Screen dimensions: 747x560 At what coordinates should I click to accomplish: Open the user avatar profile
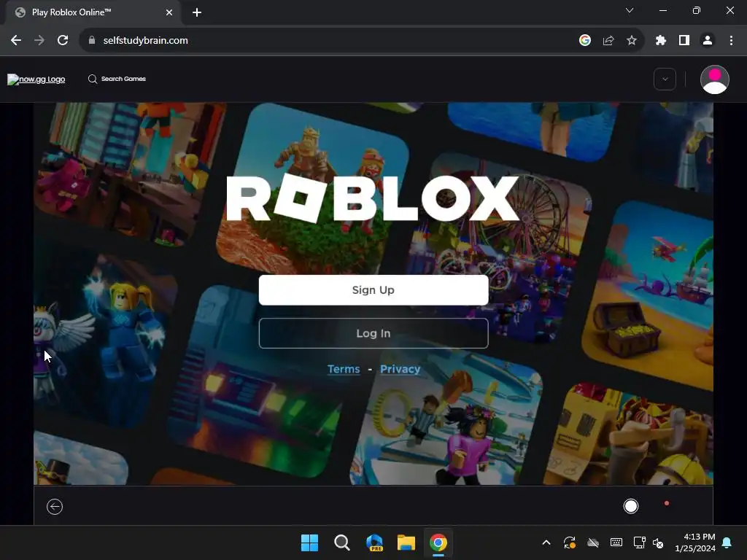(715, 79)
